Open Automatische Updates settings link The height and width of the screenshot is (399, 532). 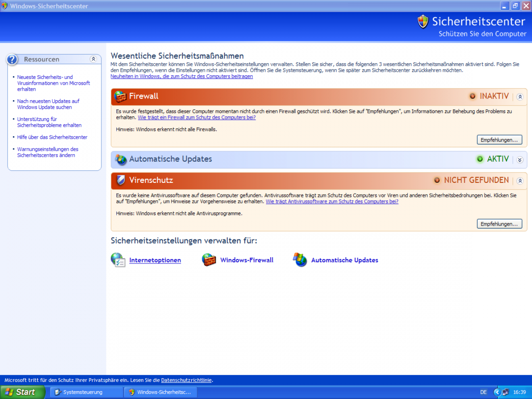345,260
